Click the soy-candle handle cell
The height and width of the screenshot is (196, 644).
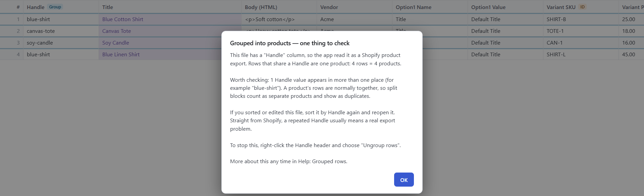point(61,43)
